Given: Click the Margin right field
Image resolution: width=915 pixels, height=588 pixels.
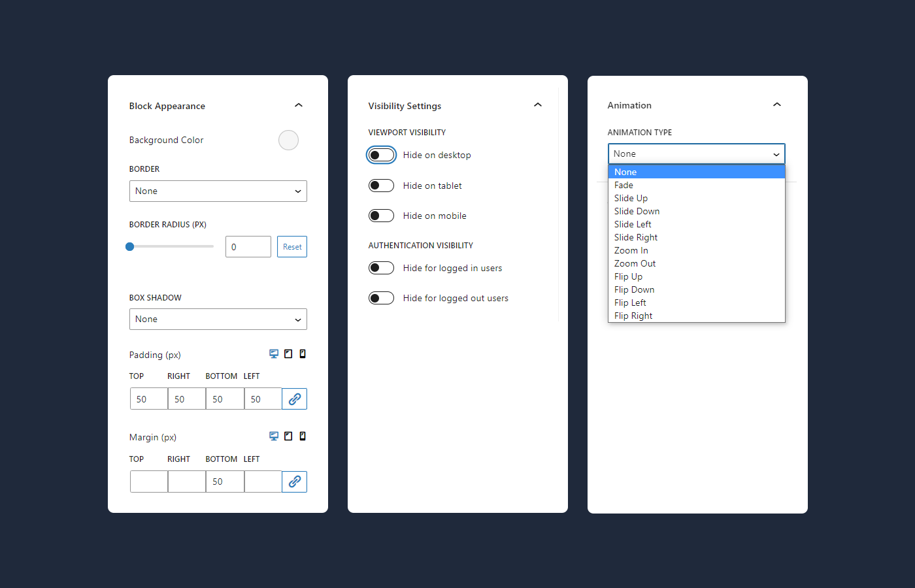Looking at the screenshot, I should (187, 482).
